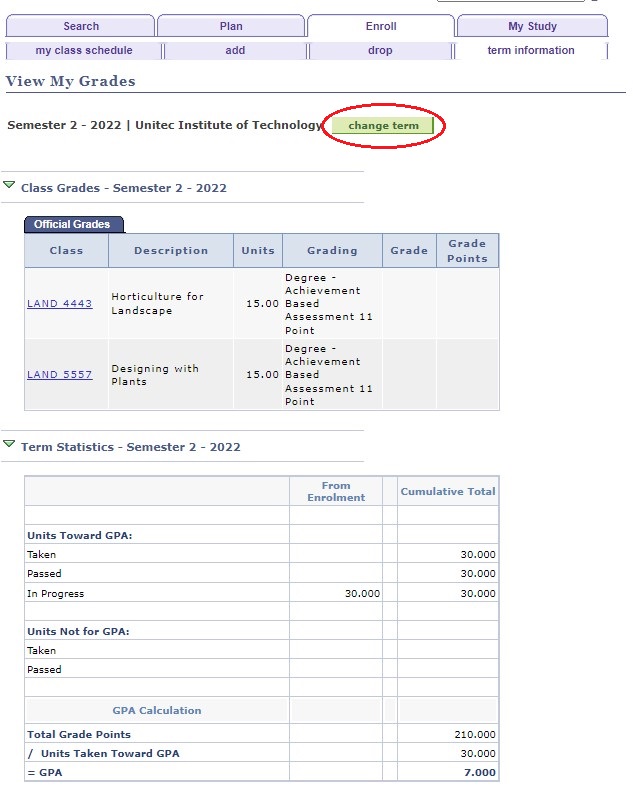633x797 pixels.
Task: Click the add sub-tab under Enroll
Action: (235, 50)
